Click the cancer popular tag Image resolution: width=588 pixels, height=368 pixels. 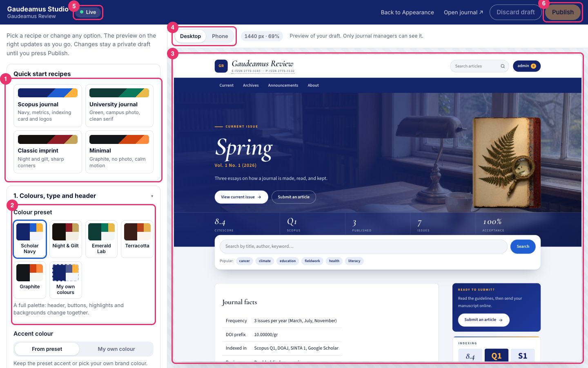pyautogui.click(x=245, y=261)
